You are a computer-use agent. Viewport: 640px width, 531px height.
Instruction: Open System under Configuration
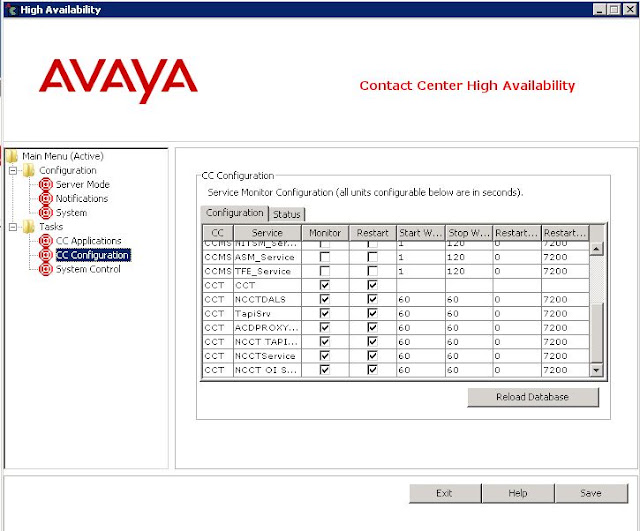click(71, 213)
